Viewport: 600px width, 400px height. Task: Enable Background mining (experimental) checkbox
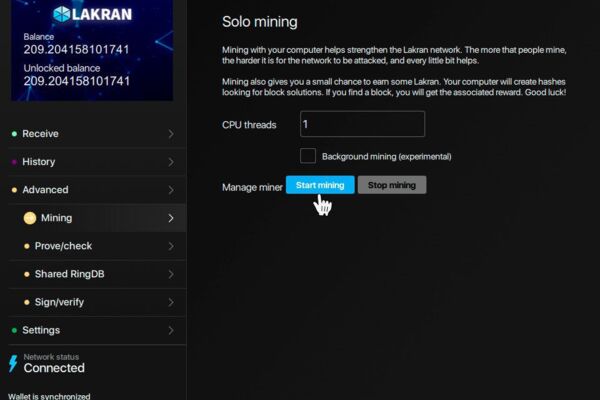(308, 156)
